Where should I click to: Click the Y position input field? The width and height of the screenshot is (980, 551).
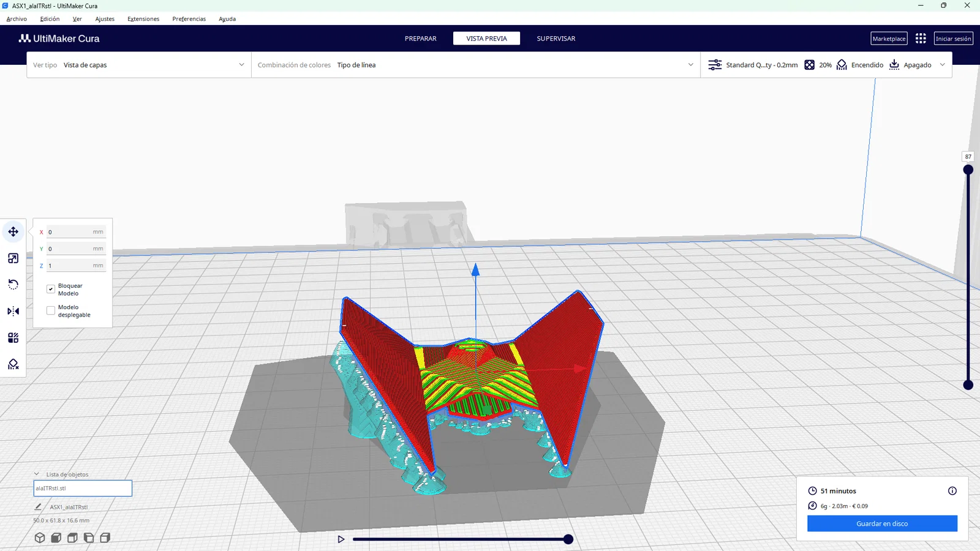point(76,249)
